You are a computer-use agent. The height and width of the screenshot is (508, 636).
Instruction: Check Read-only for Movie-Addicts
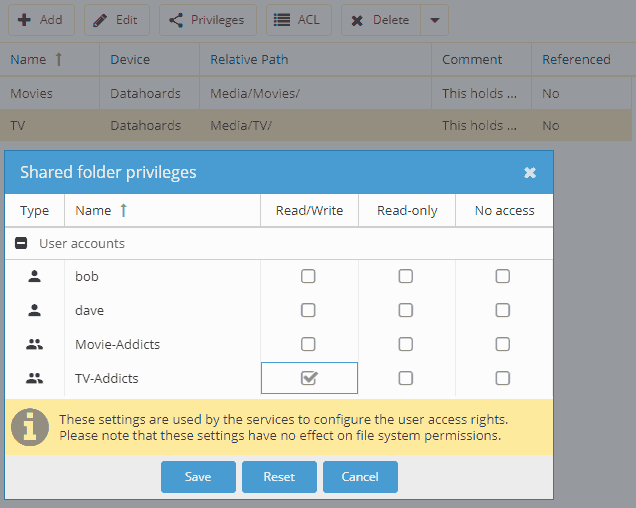coord(405,344)
